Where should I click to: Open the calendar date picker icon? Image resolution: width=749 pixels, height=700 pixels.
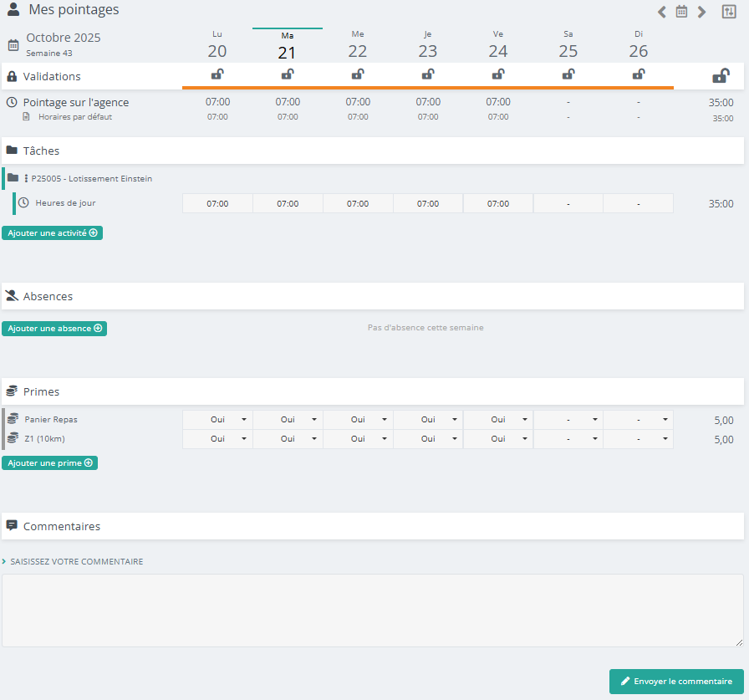tap(681, 12)
